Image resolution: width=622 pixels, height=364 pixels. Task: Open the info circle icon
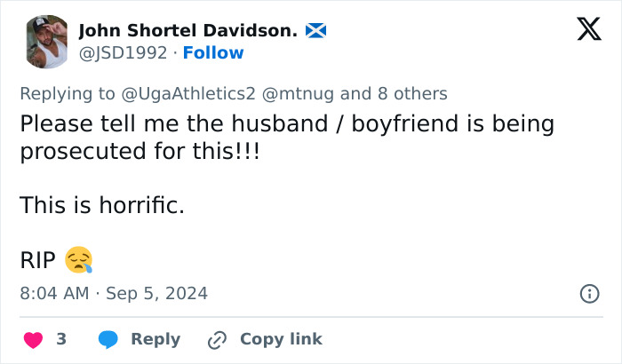pos(588,293)
